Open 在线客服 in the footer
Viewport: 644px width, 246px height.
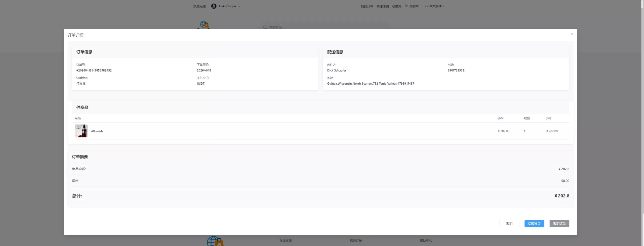click(285, 240)
